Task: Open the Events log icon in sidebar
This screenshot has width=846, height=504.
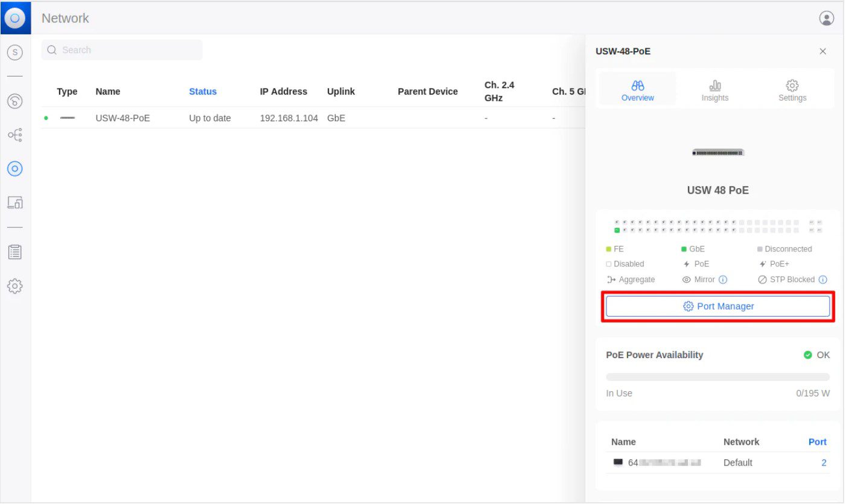Action: (15, 252)
